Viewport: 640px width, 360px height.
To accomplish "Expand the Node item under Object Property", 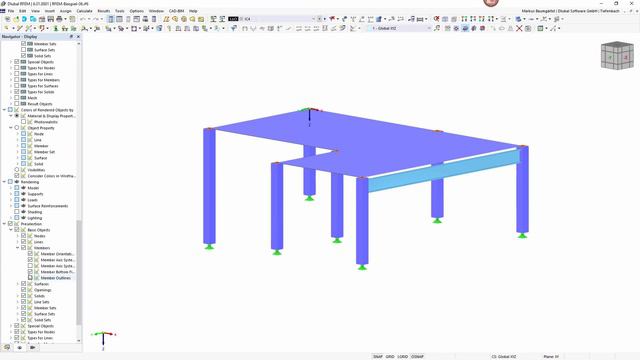I will click(x=18, y=134).
